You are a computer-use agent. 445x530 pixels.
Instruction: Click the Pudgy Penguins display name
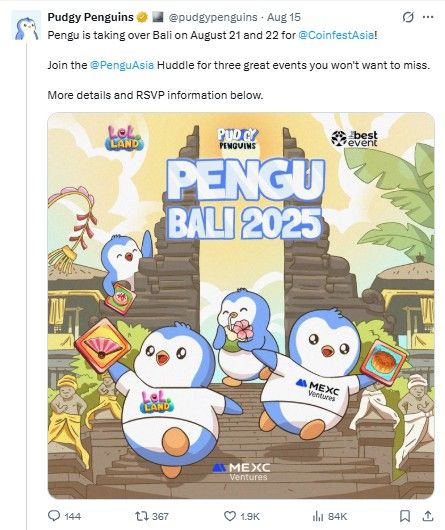tap(91, 17)
